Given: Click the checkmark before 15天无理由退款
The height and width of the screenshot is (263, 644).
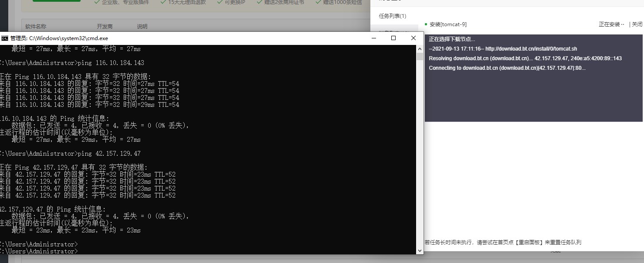Looking at the screenshot, I should (163, 2).
